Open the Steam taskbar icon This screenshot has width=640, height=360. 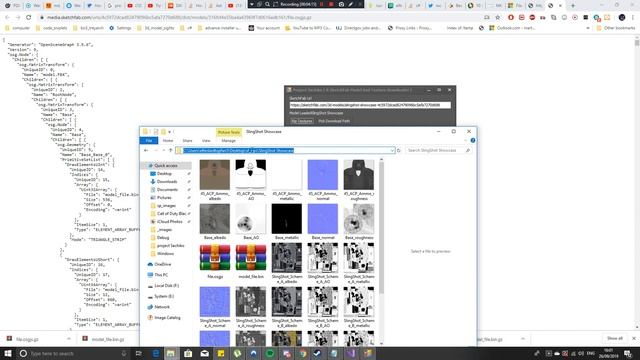[x=317, y=353]
